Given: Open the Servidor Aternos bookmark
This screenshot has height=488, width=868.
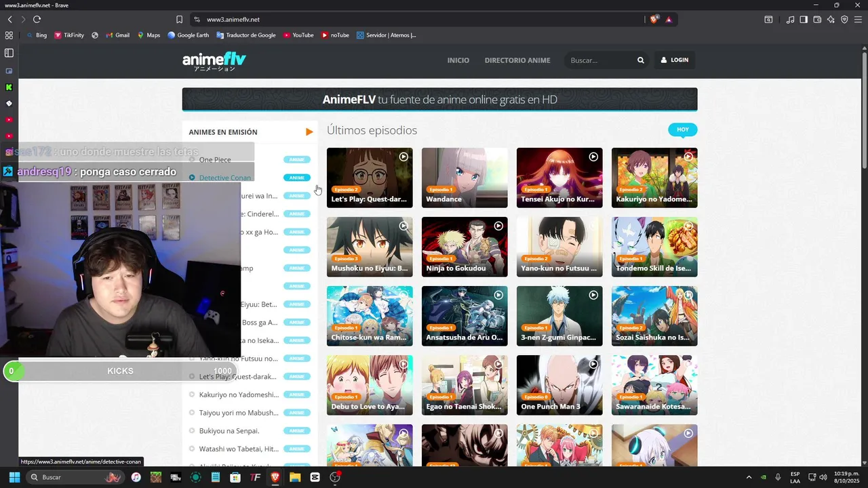Looking at the screenshot, I should pos(387,35).
